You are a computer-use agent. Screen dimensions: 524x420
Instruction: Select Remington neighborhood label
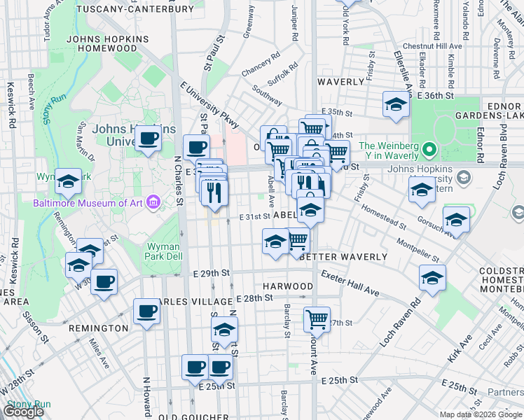coord(99,328)
